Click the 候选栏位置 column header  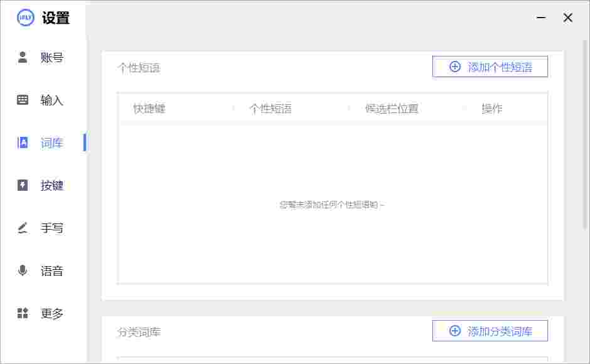[x=392, y=109]
